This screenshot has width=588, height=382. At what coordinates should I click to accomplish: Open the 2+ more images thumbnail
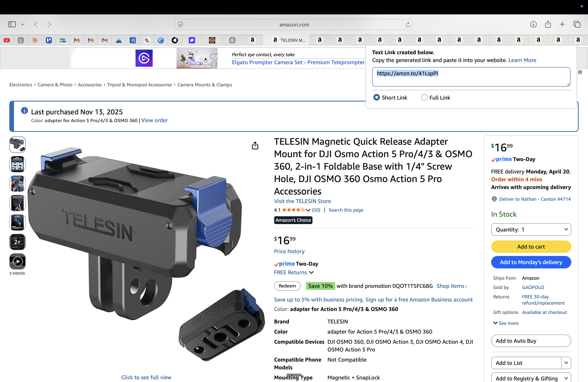(x=17, y=242)
